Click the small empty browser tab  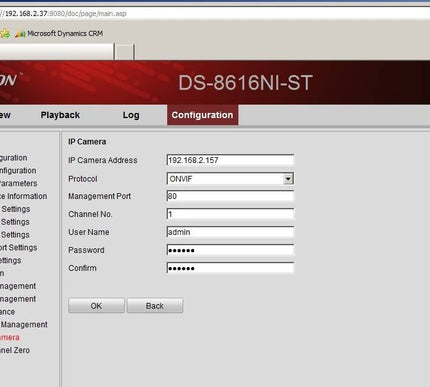pos(124,52)
